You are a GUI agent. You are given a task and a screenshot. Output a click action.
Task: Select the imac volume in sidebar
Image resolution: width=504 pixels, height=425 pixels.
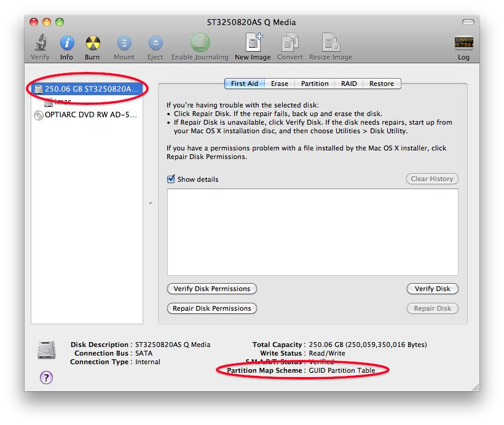tap(87, 102)
